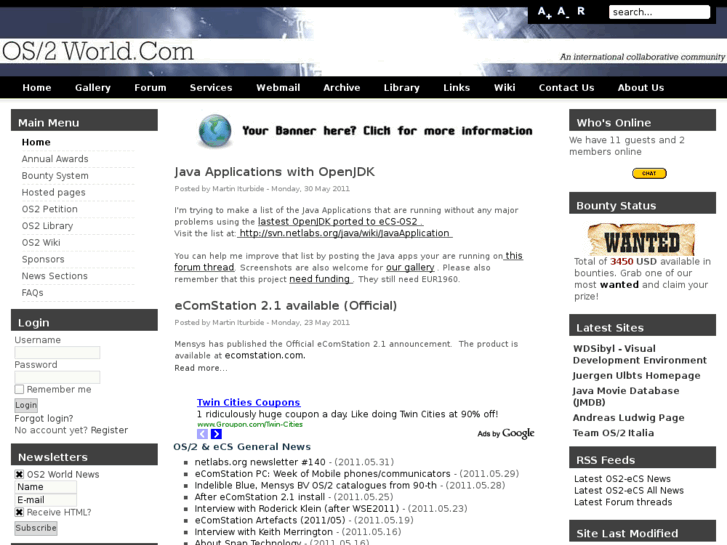
Task: Open Gallery in navigation bar
Action: [93, 88]
